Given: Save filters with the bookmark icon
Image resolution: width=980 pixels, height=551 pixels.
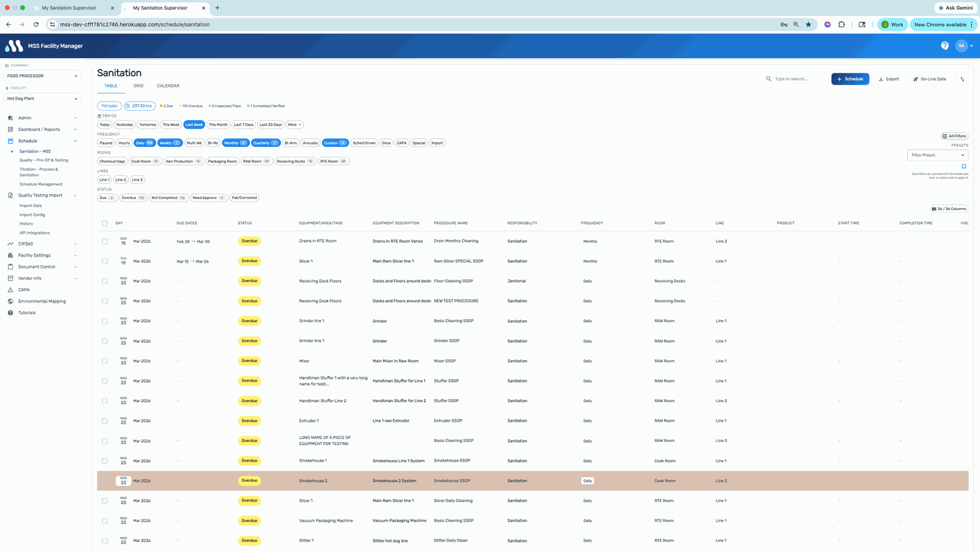Looking at the screenshot, I should [x=963, y=167].
